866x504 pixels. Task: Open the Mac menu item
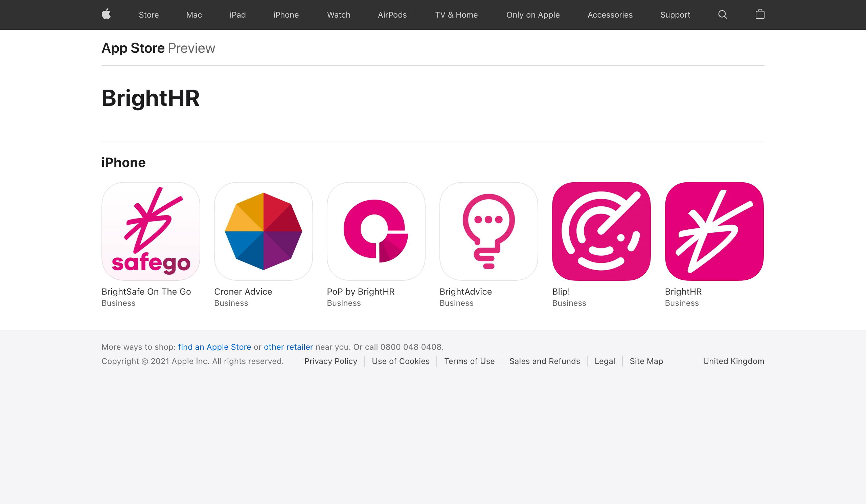(x=194, y=15)
